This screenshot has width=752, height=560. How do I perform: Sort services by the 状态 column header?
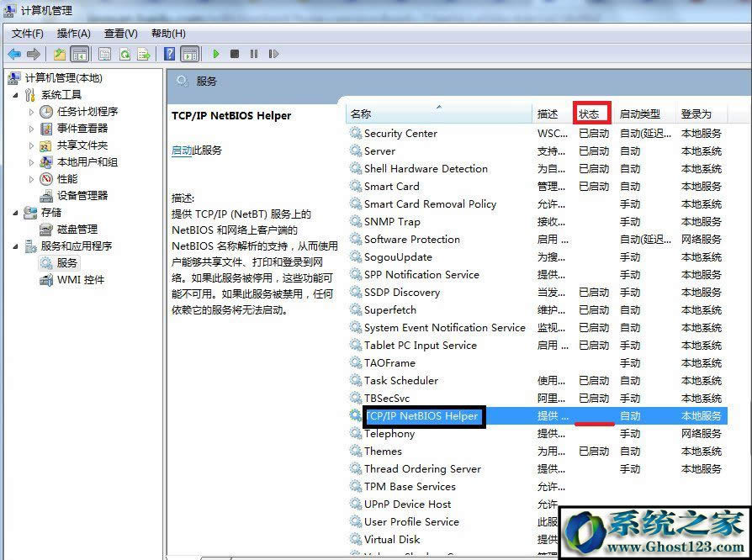[592, 113]
